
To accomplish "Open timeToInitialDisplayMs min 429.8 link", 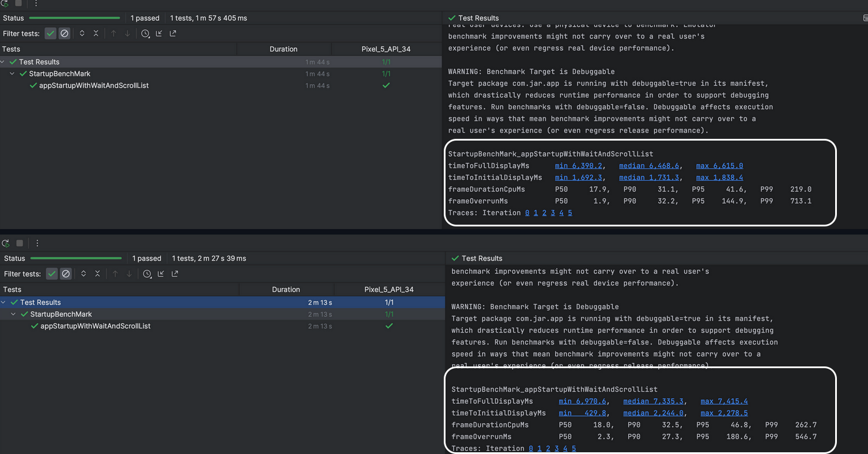I will pos(583,413).
